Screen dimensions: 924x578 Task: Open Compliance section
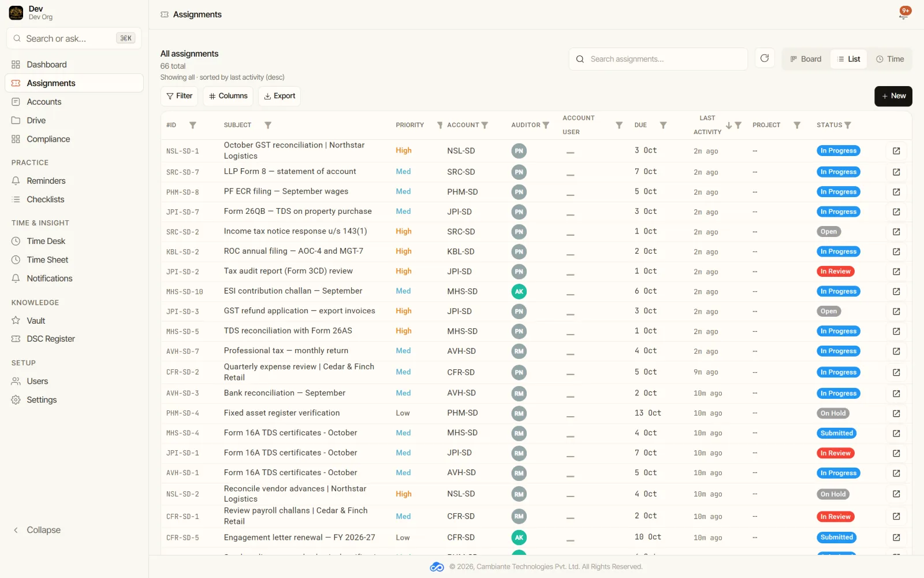pyautogui.click(x=74, y=139)
